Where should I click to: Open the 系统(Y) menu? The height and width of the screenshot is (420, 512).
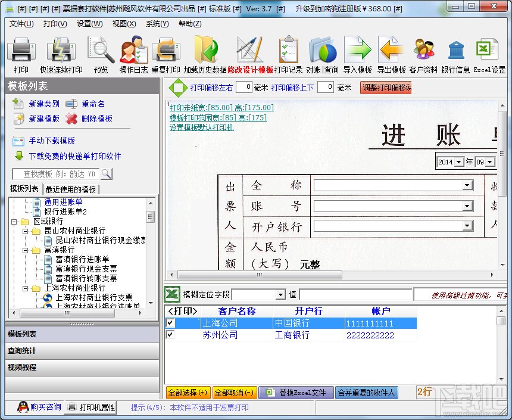point(157,24)
